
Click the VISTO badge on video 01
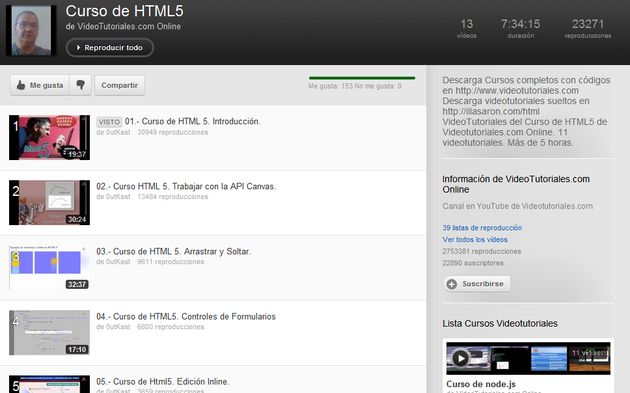click(x=109, y=122)
